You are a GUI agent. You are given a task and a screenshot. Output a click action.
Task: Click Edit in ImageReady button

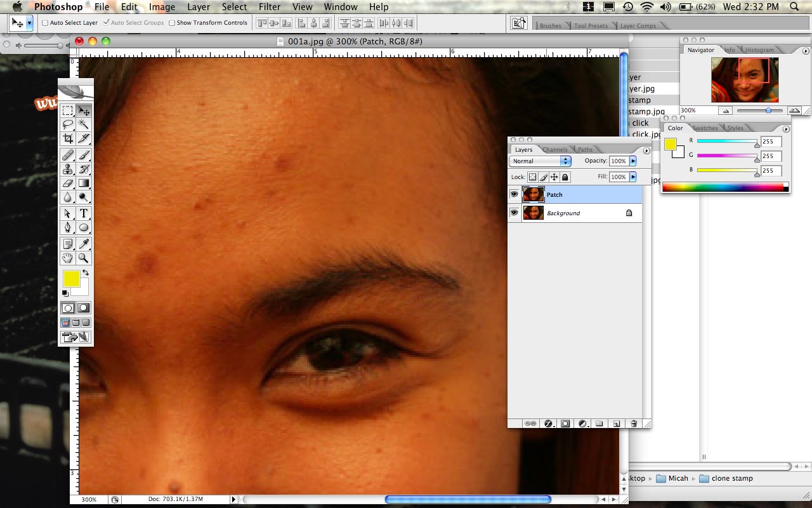75,337
